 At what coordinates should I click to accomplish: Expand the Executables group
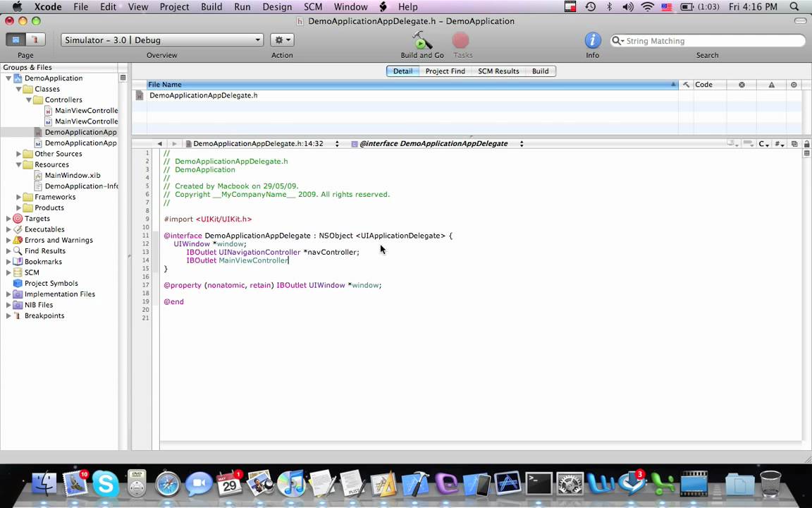pyautogui.click(x=8, y=229)
